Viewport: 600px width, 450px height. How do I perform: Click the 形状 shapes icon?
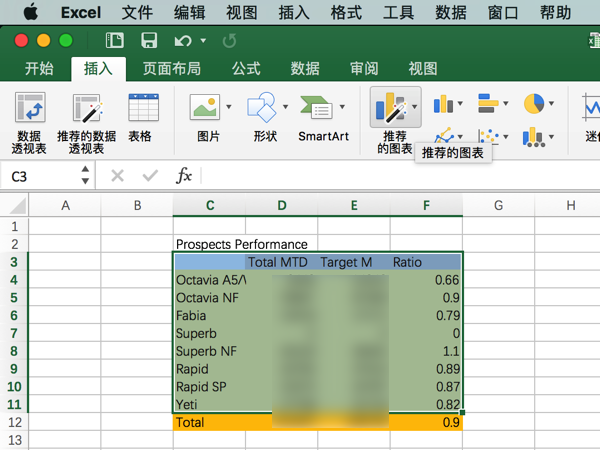point(262,107)
